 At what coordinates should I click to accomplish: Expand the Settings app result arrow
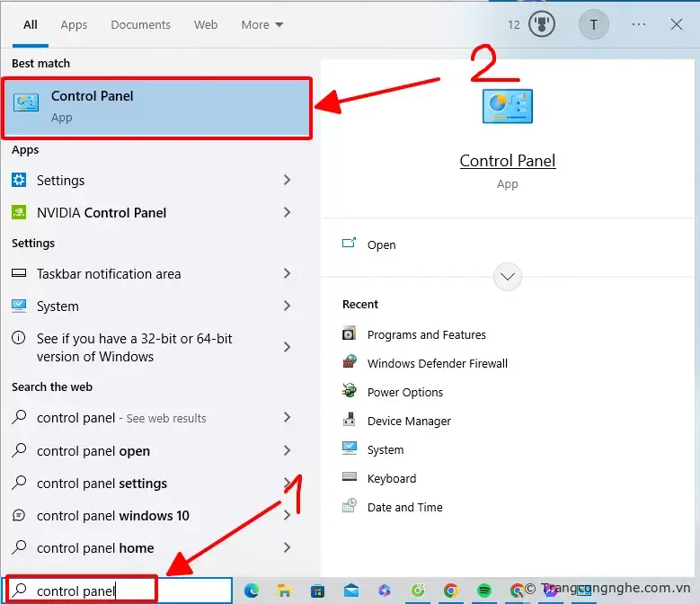pos(287,181)
